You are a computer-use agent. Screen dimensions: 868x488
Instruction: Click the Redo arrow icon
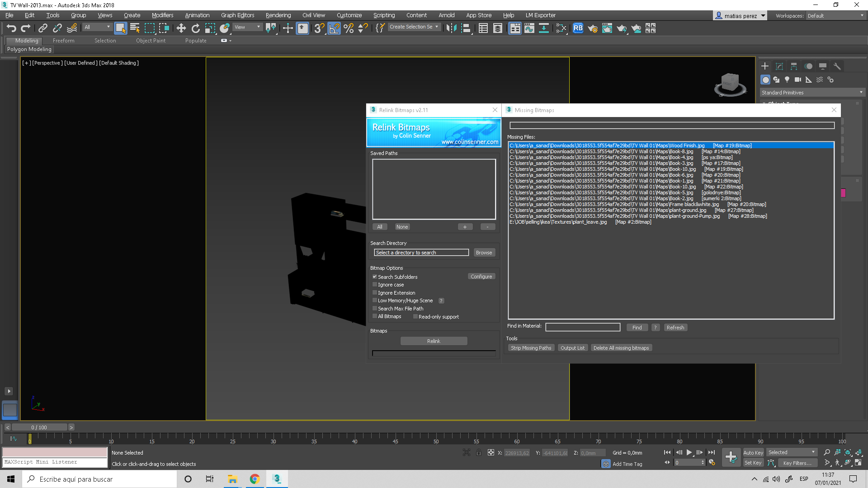(26, 28)
